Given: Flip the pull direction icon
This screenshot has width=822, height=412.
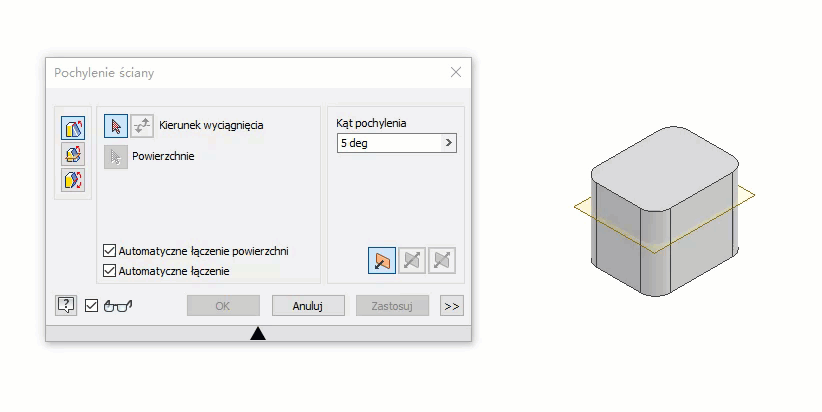Looking at the screenshot, I should tap(142, 126).
